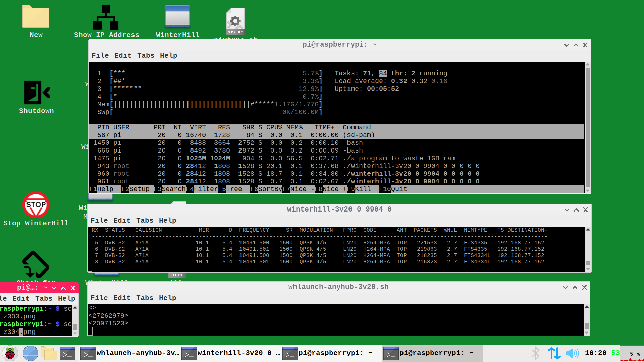Open Help menu in small pink terminal
This screenshot has width=644, height=362.
click(66, 299)
